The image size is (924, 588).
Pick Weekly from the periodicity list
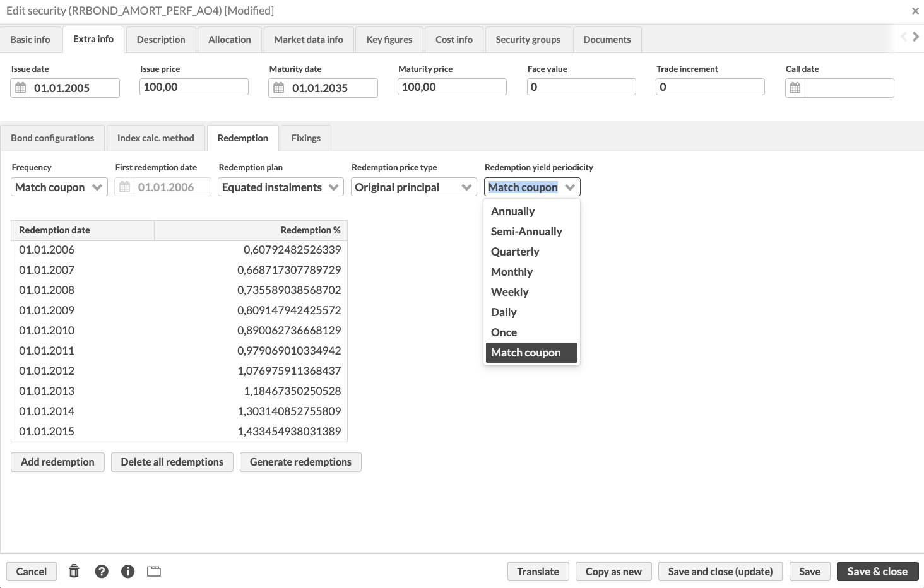click(531, 292)
